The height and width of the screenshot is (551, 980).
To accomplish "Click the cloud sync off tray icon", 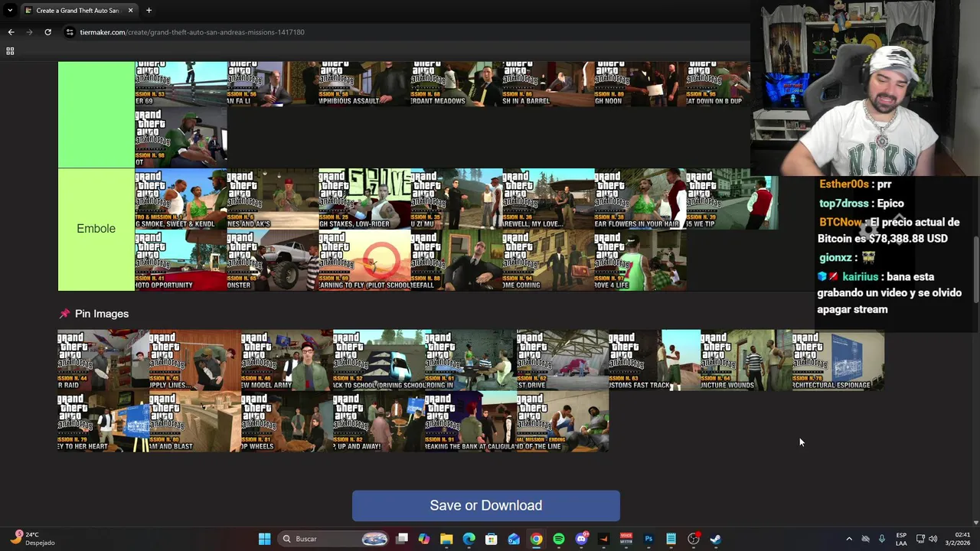I will tap(865, 539).
